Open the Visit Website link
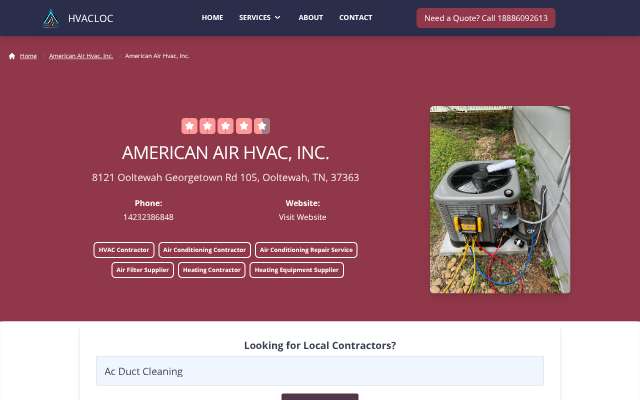Image resolution: width=640 pixels, height=400 pixels. point(302,217)
